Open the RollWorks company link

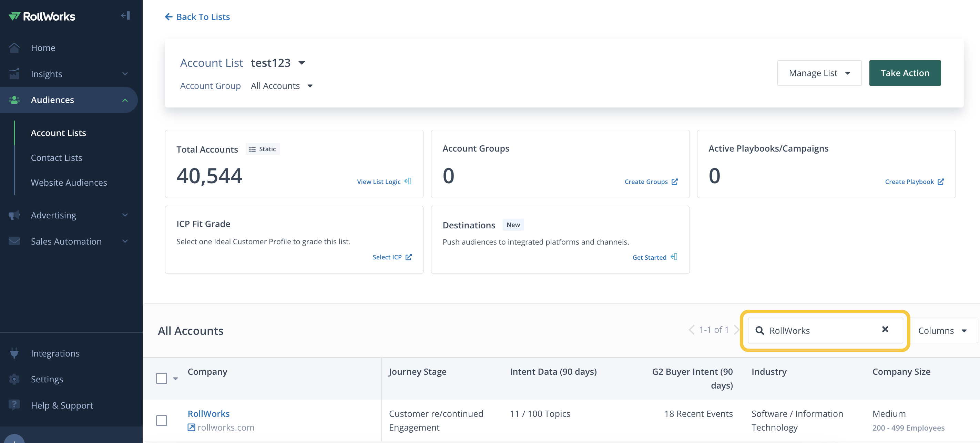coord(208,413)
